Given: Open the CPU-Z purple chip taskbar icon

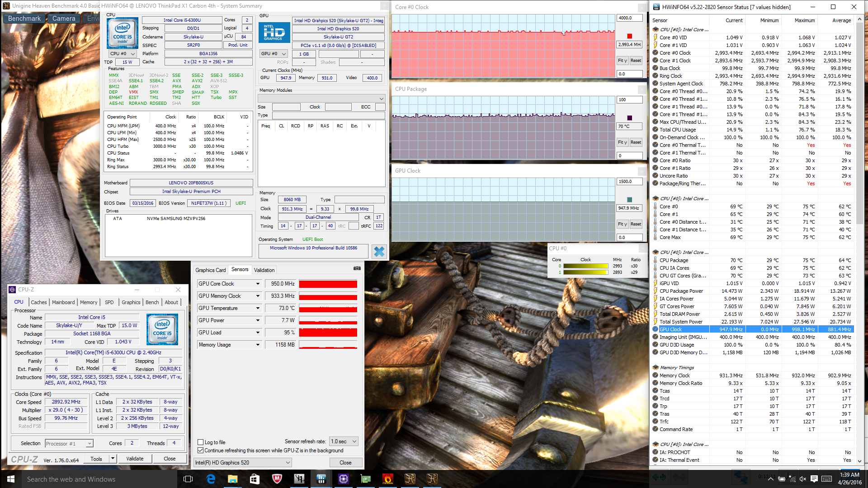Looking at the screenshot, I should pyautogui.click(x=343, y=479).
